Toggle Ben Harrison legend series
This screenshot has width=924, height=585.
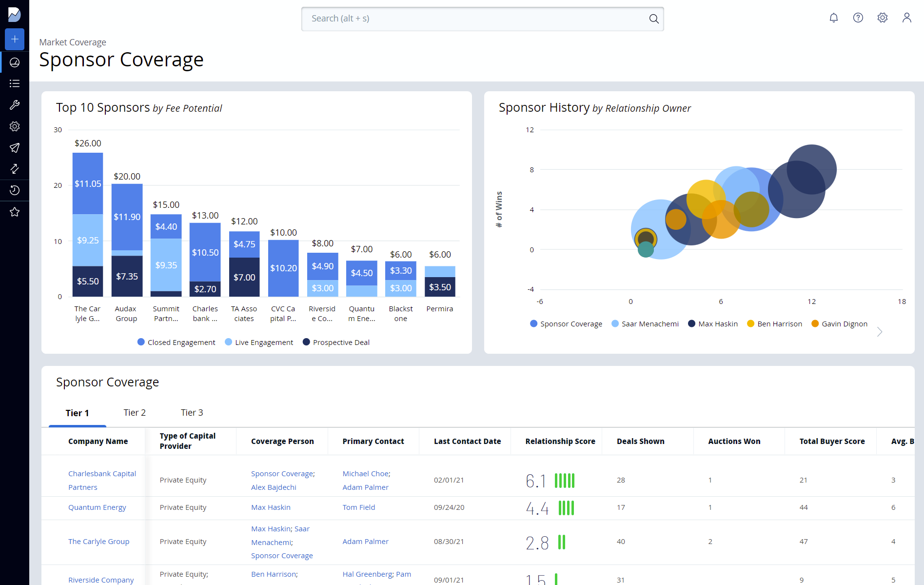point(775,324)
